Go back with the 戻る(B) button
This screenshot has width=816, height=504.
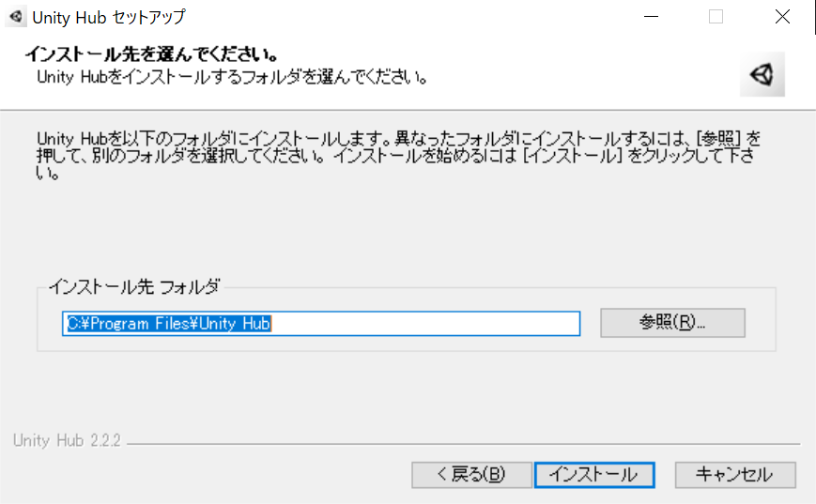pos(471,474)
